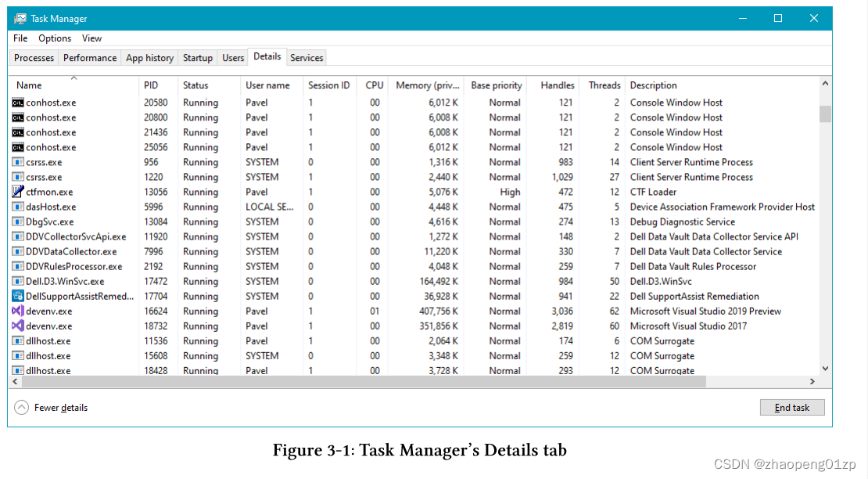Sort by the PID column header
Viewport: 868px width, 479px height.
click(x=158, y=85)
